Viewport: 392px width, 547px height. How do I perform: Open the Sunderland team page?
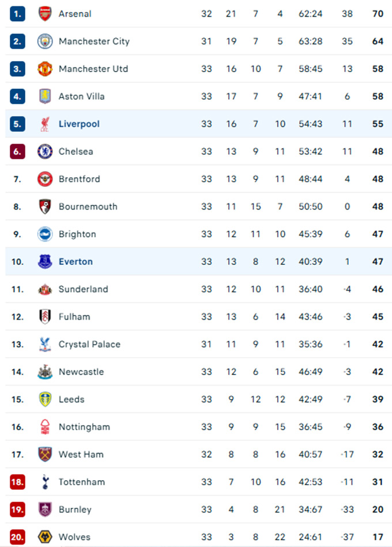pyautogui.click(x=83, y=289)
